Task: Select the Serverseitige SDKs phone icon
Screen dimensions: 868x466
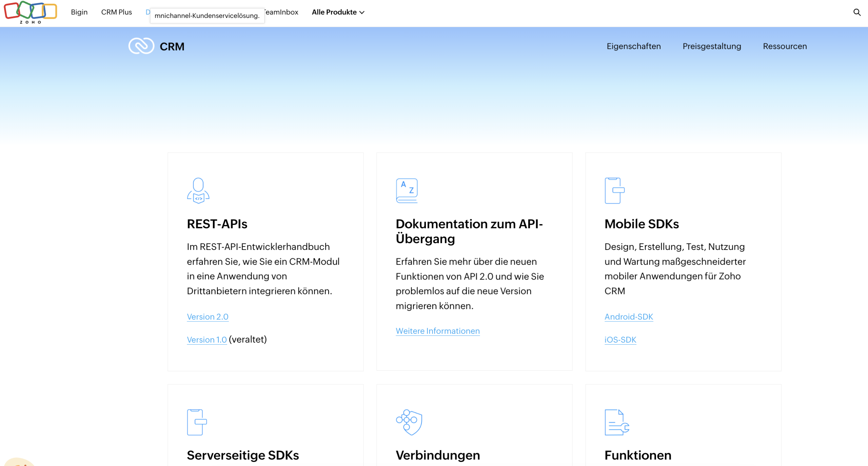Action: (198, 422)
